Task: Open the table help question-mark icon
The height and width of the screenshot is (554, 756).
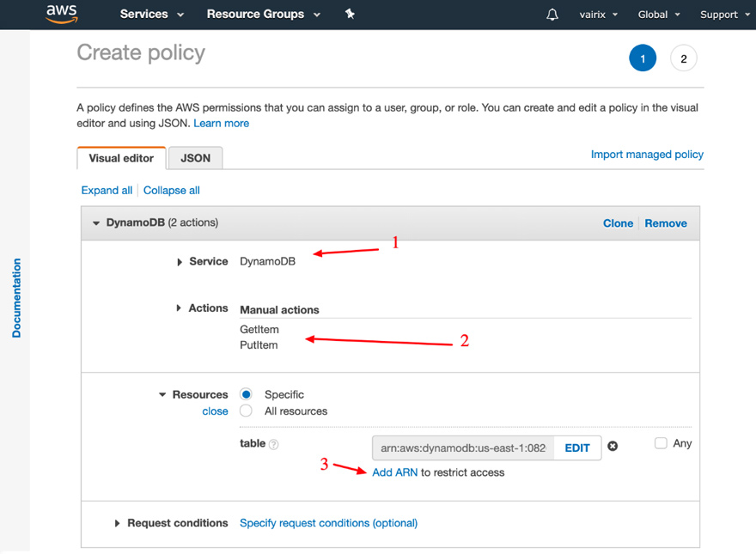Action: 273,445
